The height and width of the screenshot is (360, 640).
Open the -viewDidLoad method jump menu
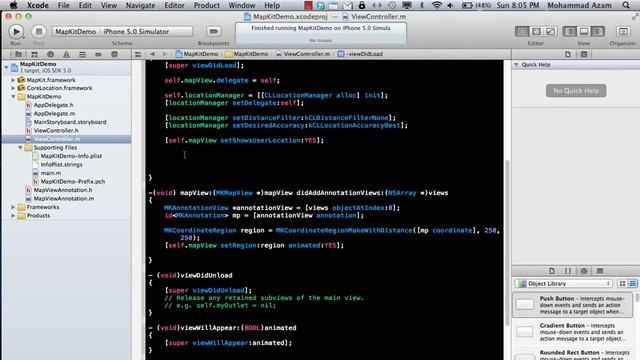pyautogui.click(x=360, y=54)
